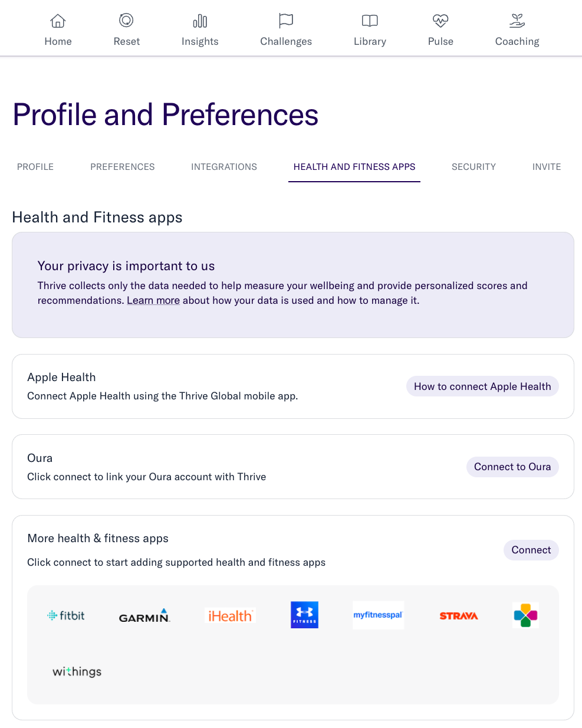Select the iHealth app logo
582x728 pixels.
click(230, 615)
